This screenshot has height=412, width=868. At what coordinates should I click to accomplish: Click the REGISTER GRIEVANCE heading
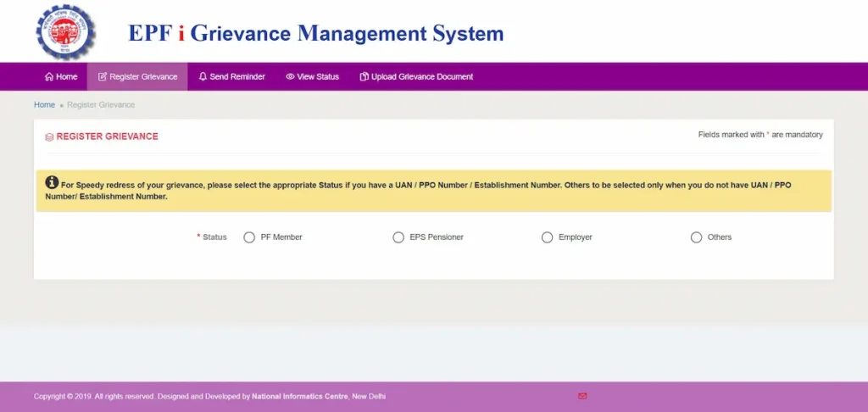tap(108, 136)
